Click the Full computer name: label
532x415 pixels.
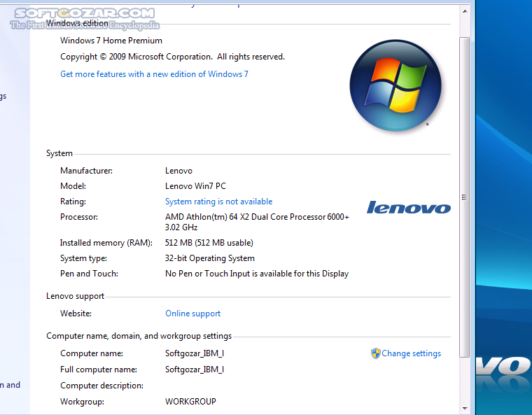99,370
